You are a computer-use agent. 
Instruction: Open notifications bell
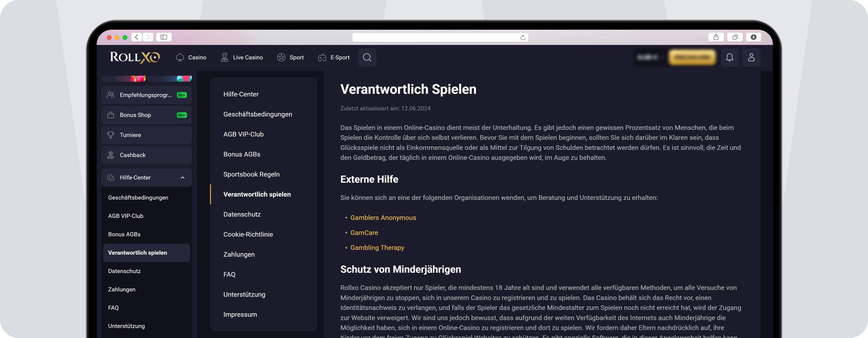730,58
